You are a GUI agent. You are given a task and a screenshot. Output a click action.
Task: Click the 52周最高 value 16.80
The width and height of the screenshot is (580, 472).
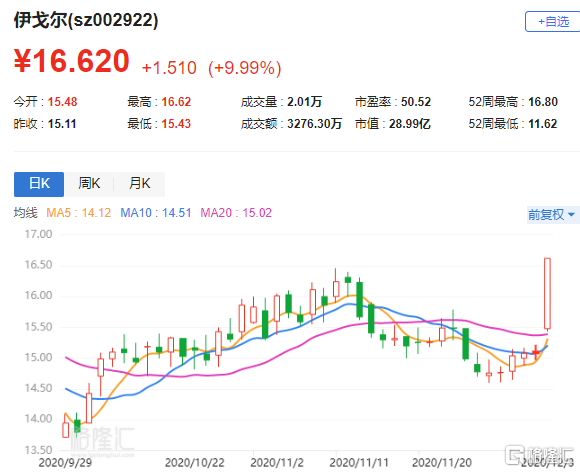543,102
